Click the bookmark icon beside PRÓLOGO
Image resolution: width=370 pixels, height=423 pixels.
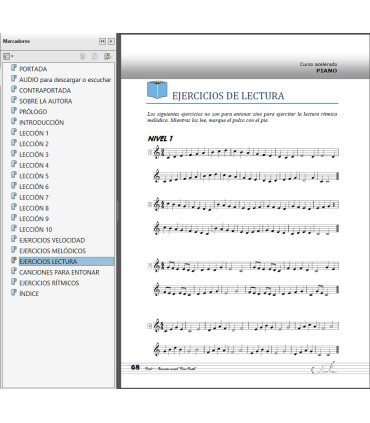coord(14,110)
